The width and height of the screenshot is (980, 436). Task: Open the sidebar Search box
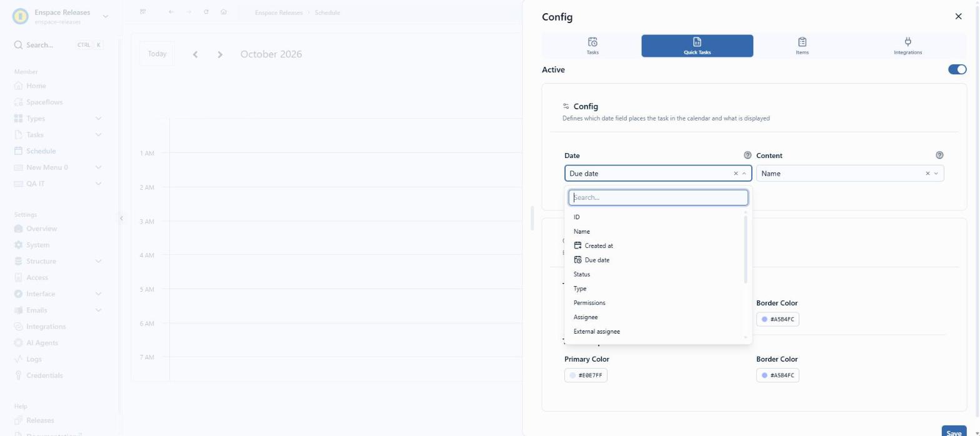pos(59,45)
